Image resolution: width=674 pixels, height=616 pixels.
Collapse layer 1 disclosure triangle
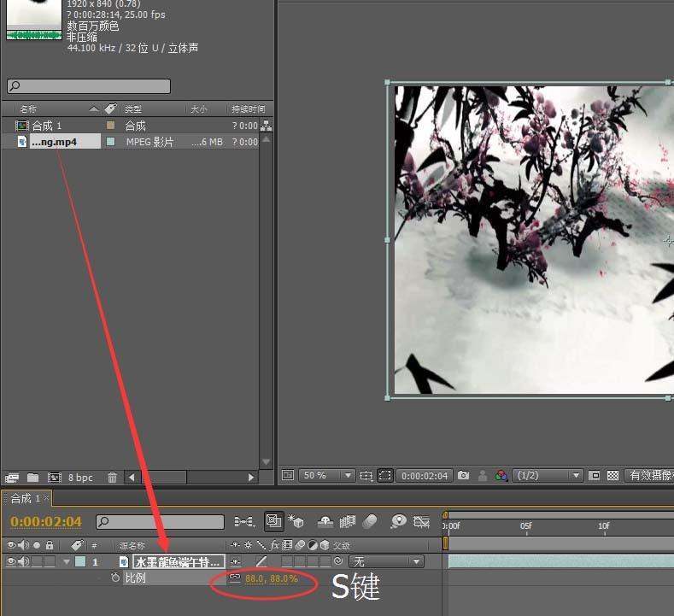click(67, 561)
